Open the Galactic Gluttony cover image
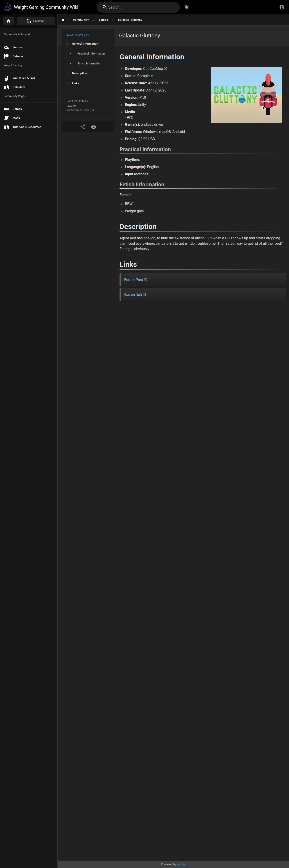Screen dimensions: 289x868 tap(246, 95)
